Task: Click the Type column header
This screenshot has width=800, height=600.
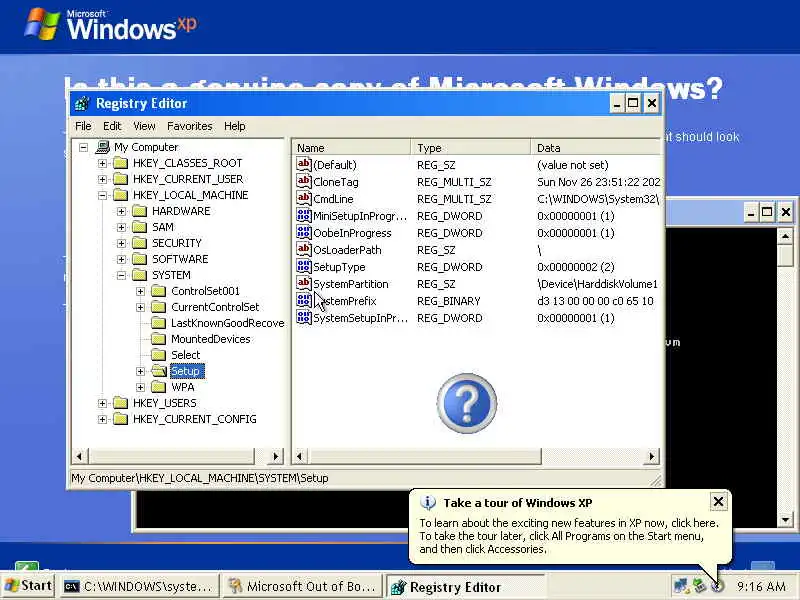Action: click(471, 148)
